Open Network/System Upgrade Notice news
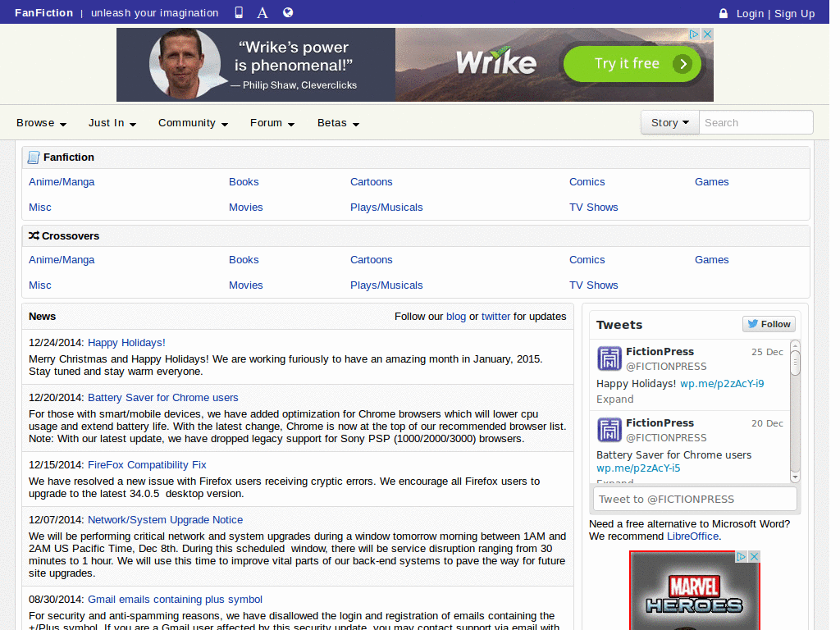This screenshot has width=840, height=630. (x=165, y=520)
